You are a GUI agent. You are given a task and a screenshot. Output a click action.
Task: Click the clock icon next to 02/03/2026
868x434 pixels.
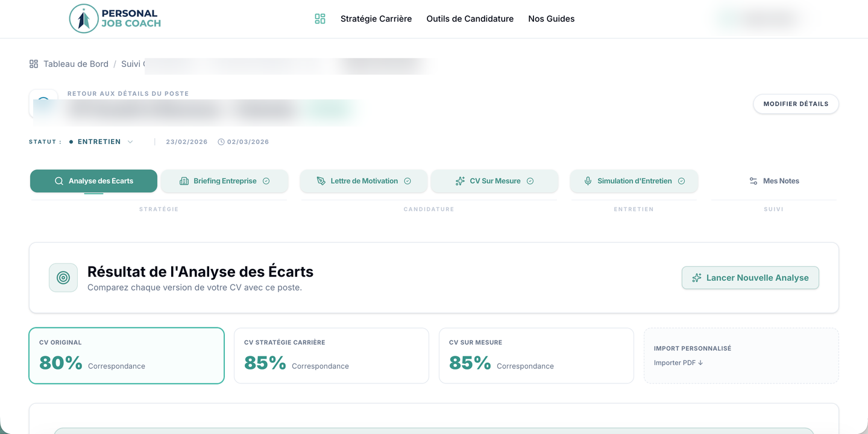pyautogui.click(x=221, y=142)
